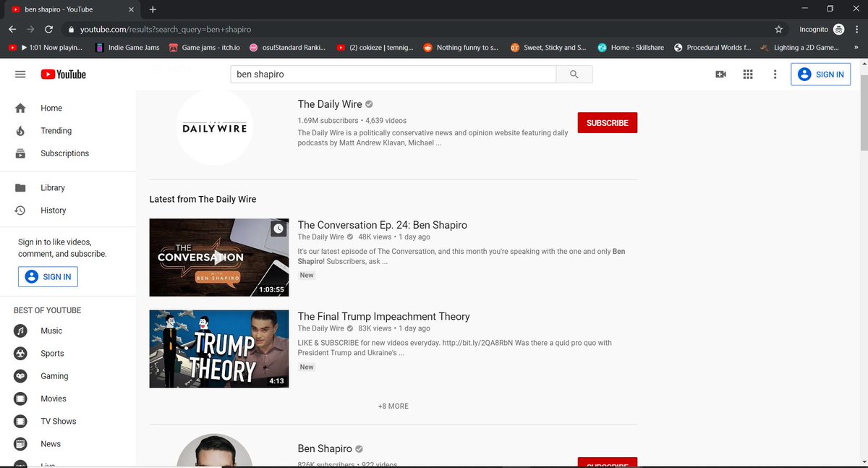Click the search box containing 'ben shapiro'
Screen dimensions: 868x468
click(393, 75)
